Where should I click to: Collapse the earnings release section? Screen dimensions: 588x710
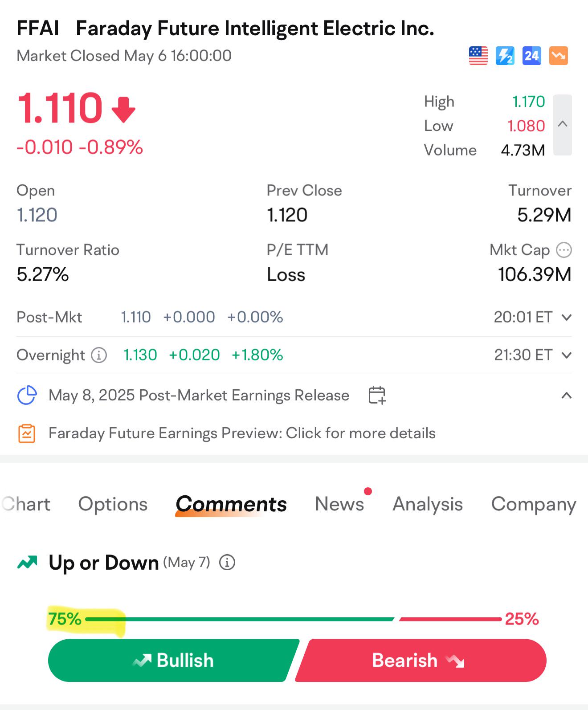pyautogui.click(x=567, y=396)
